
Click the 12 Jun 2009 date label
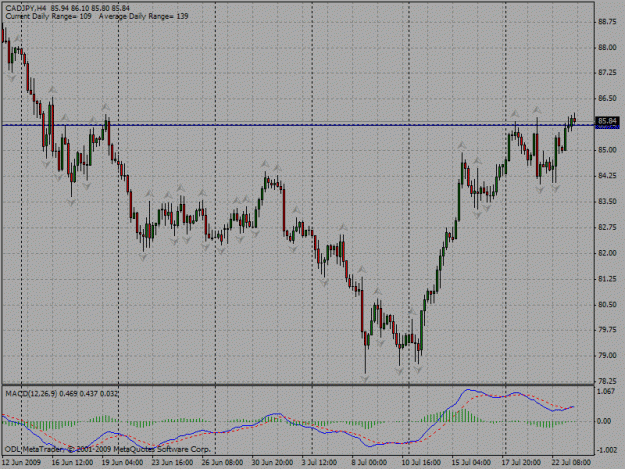pyautogui.click(x=22, y=462)
